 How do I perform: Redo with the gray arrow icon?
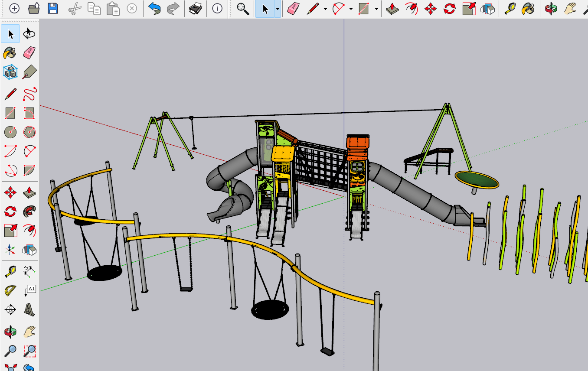click(x=173, y=9)
